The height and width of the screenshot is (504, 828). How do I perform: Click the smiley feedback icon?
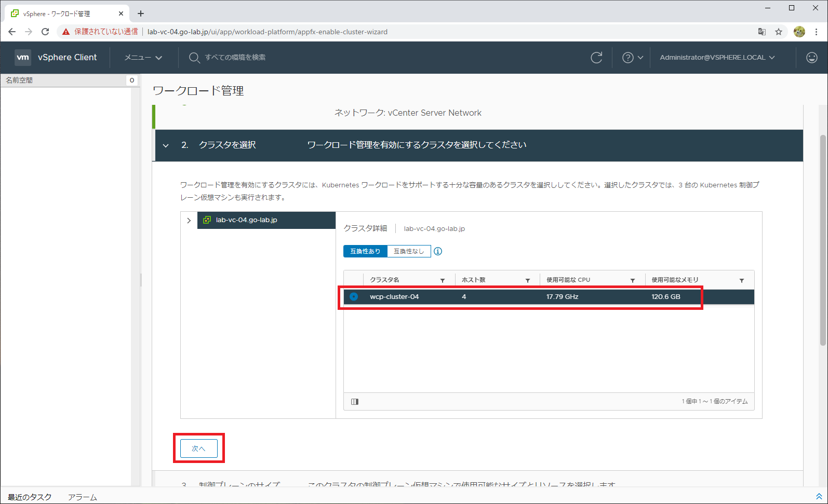tap(811, 58)
